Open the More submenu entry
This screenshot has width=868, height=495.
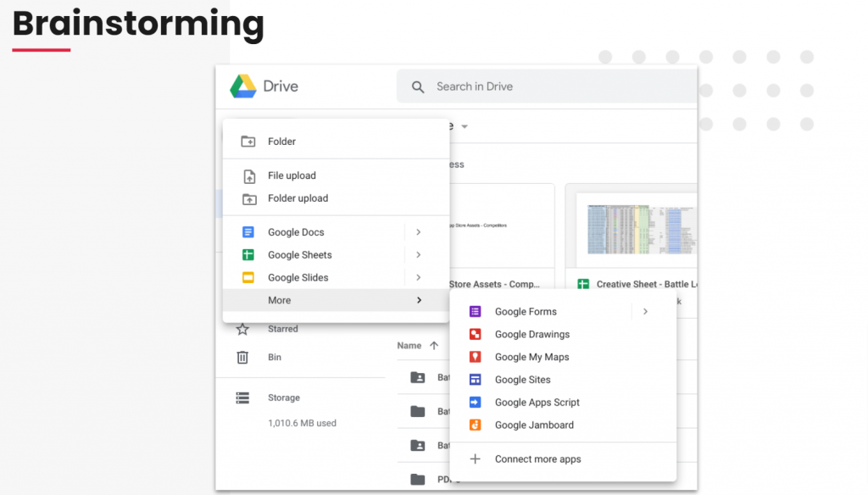click(x=336, y=300)
